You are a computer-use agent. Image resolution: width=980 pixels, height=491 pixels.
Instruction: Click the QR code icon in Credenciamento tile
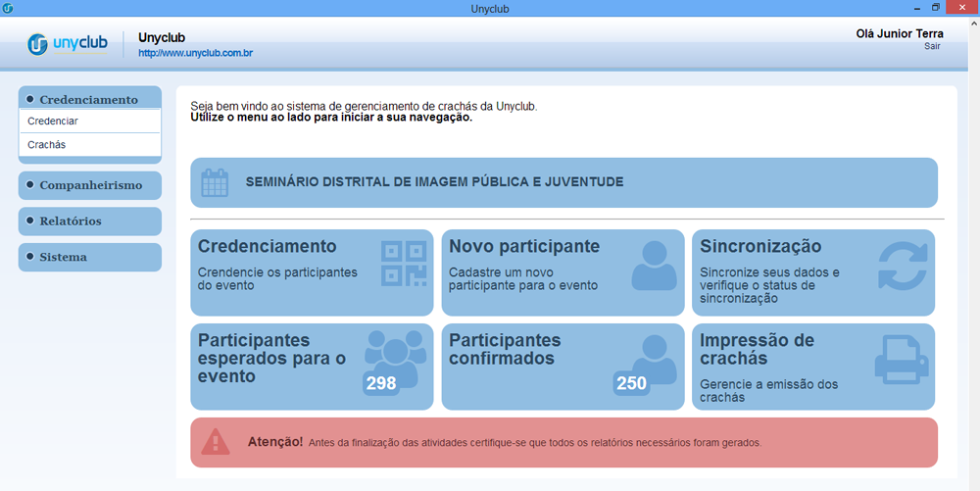pyautogui.click(x=404, y=264)
